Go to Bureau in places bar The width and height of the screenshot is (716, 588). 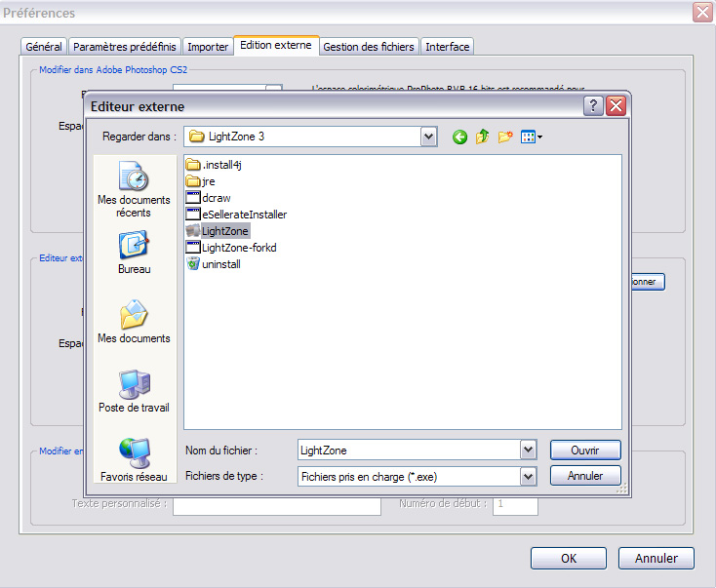click(134, 253)
